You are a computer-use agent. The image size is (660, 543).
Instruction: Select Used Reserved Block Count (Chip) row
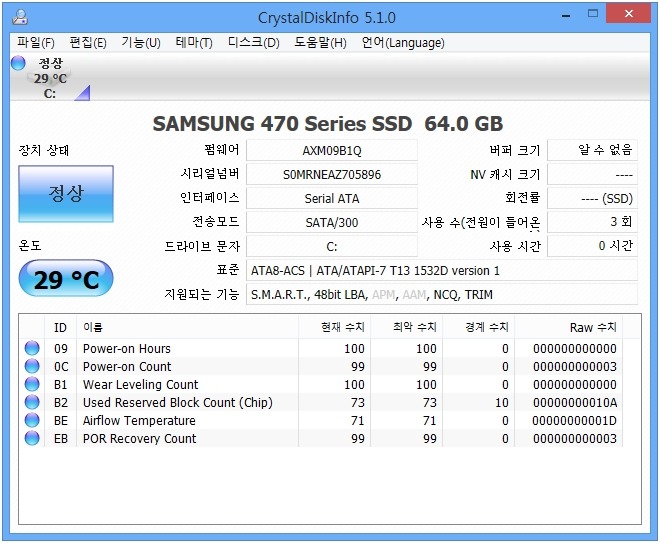(x=178, y=403)
